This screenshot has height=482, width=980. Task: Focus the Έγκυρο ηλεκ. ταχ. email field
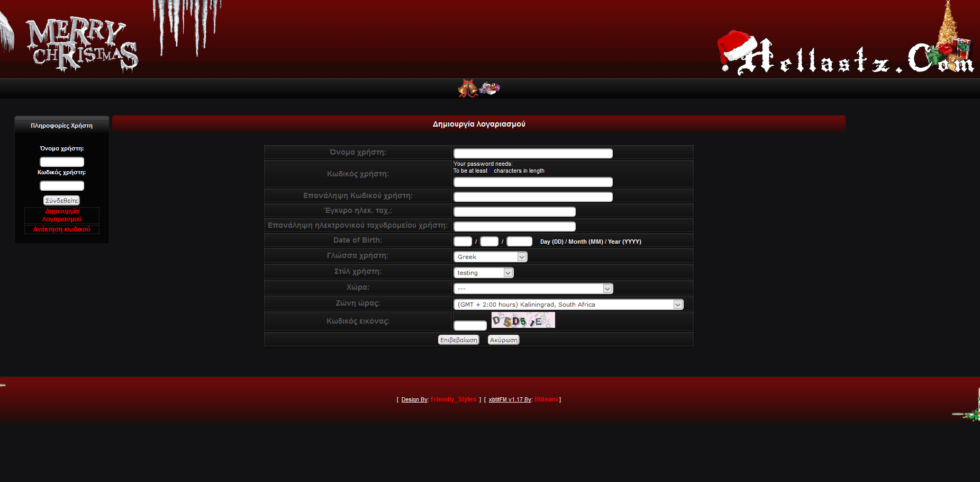(x=515, y=212)
